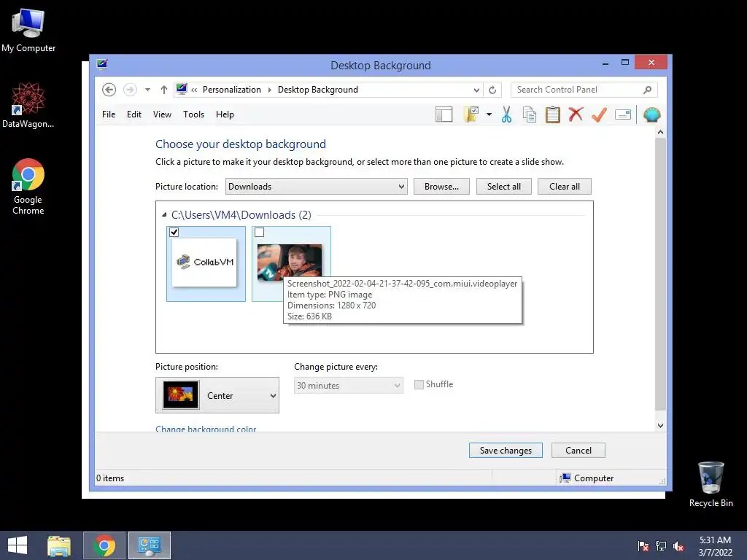Check the Screenshot picture checkbox
Image resolution: width=747 pixels, height=560 pixels.
click(x=259, y=232)
